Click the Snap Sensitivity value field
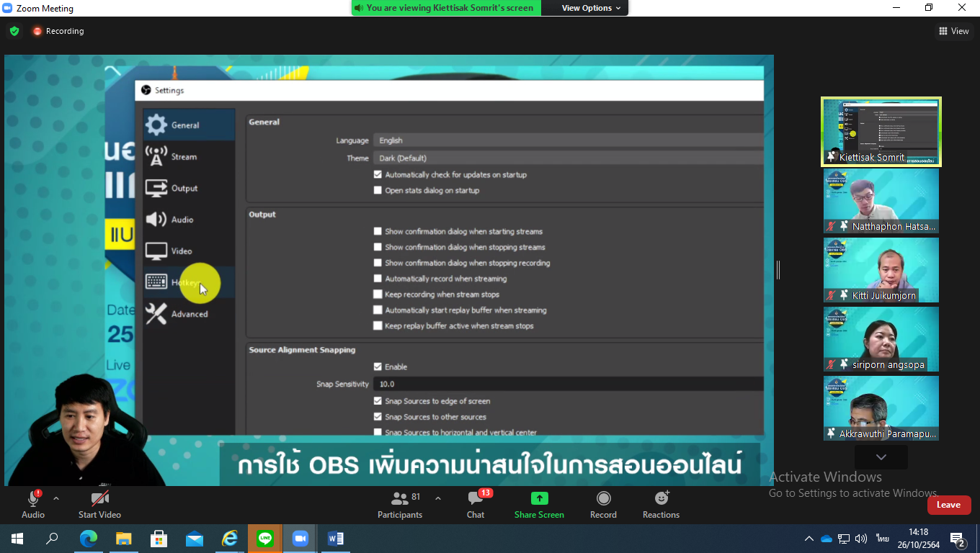The image size is (980, 553). pyautogui.click(x=569, y=385)
